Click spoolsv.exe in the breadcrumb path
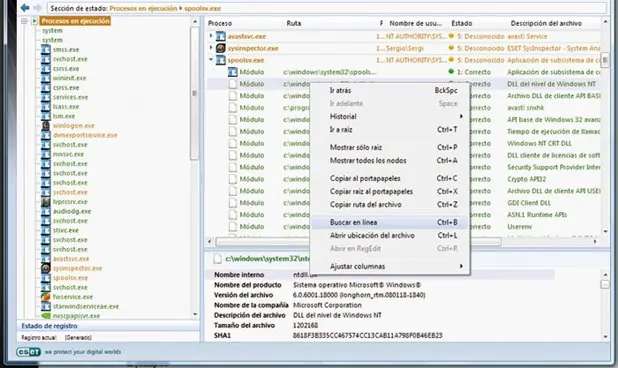Image resolution: width=618 pixels, height=368 pixels. 203,8
